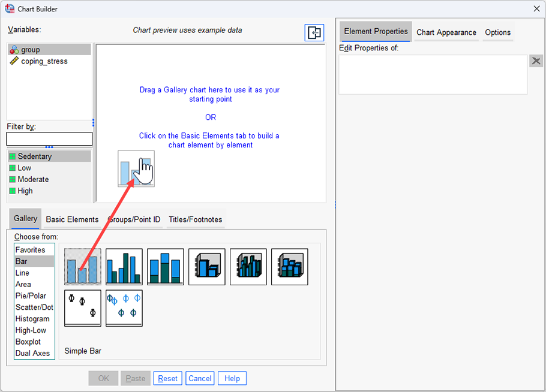Screen dimensions: 546x392
Task: Toggle the chart preview pane icon
Action: (314, 32)
